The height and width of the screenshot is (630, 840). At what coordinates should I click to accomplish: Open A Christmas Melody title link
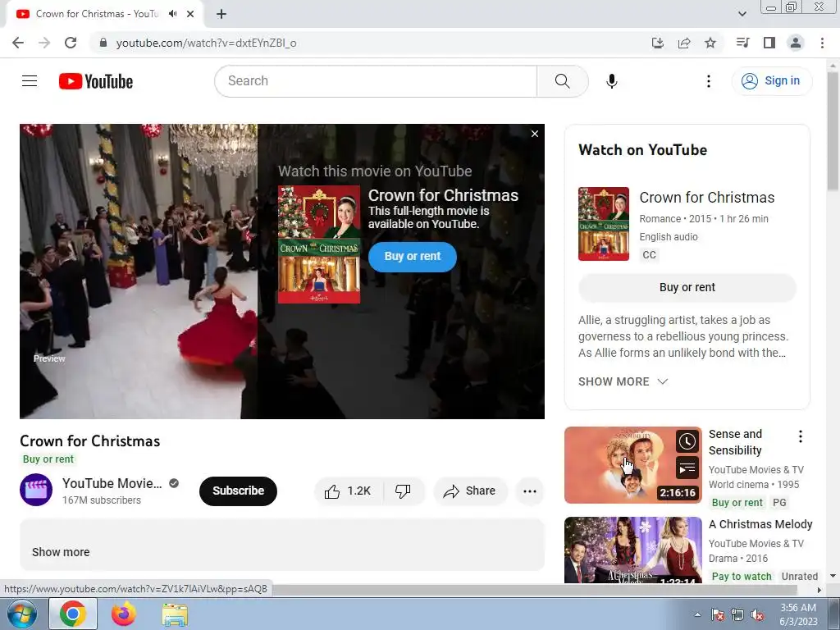tap(760, 524)
